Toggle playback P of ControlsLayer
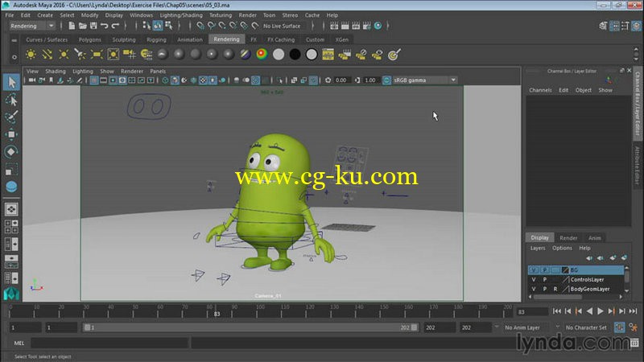Image resolution: width=644 pixels, height=362 pixels. [545, 279]
